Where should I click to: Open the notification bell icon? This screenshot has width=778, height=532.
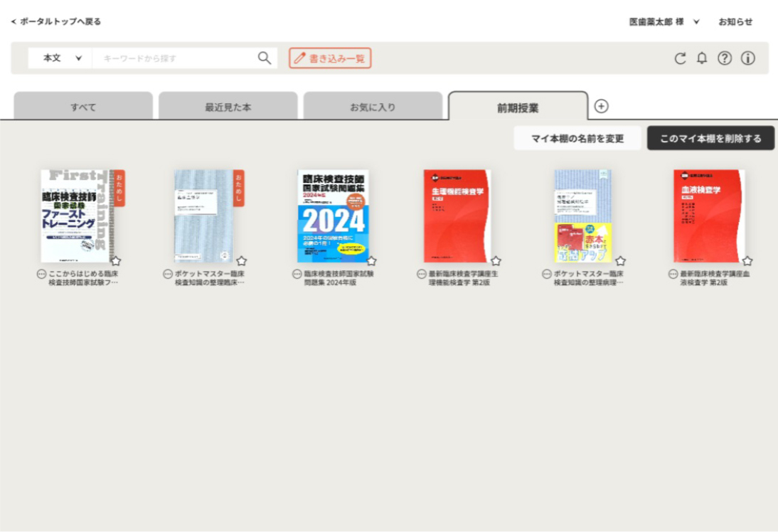(x=702, y=58)
